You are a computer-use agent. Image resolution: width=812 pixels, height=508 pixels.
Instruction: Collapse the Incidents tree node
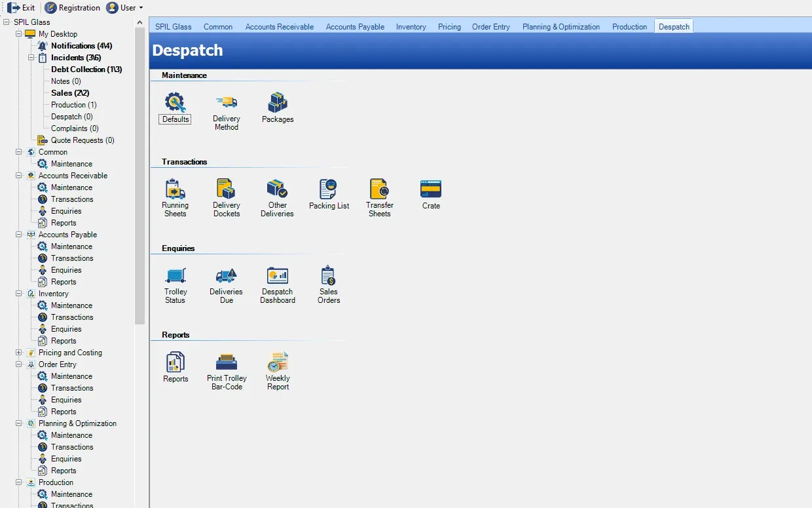pyautogui.click(x=31, y=58)
